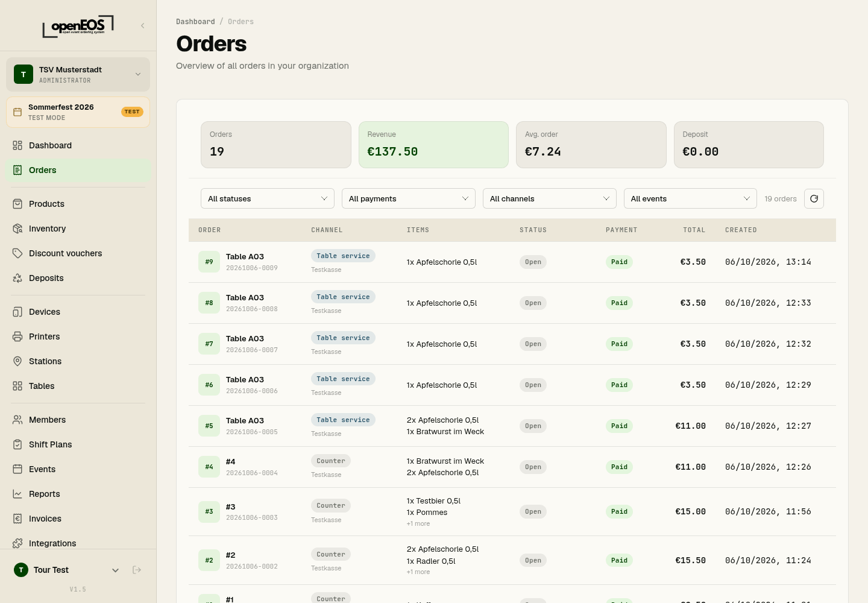
Task: Open the All events filter dropdown
Action: point(690,198)
